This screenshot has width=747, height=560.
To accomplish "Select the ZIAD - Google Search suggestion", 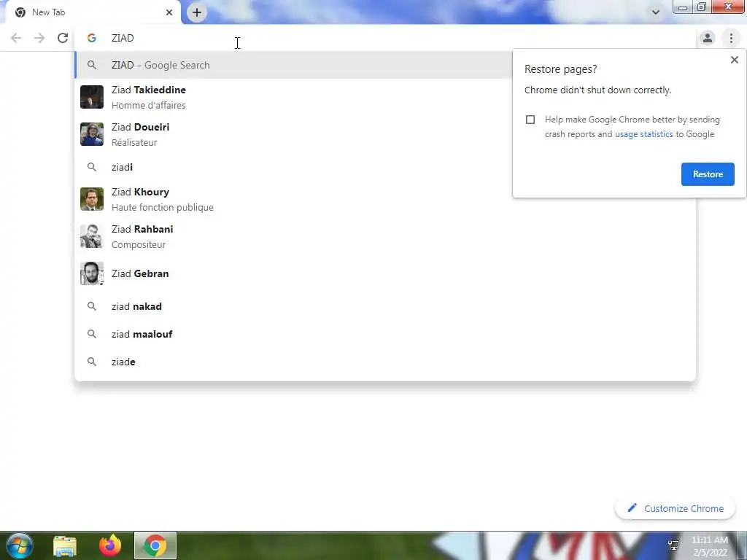I will pos(294,65).
